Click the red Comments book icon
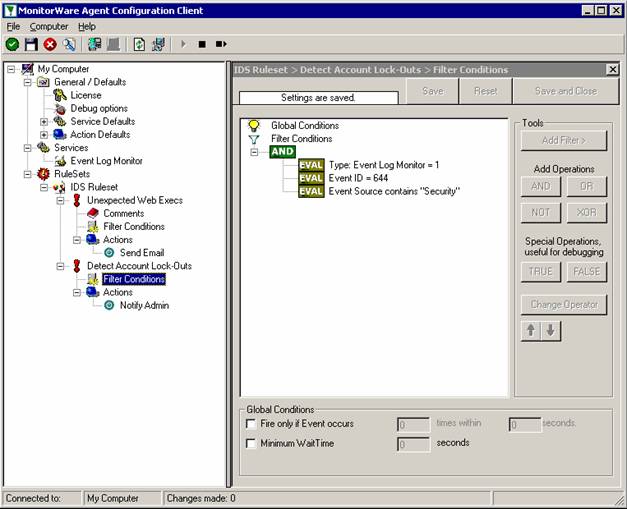 [93, 213]
